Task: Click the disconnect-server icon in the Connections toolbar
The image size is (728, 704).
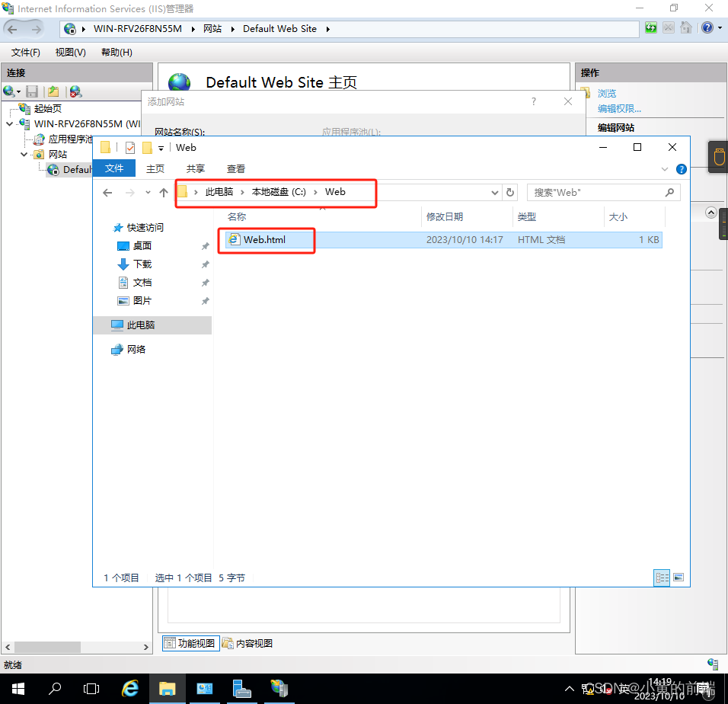Action: point(74,91)
